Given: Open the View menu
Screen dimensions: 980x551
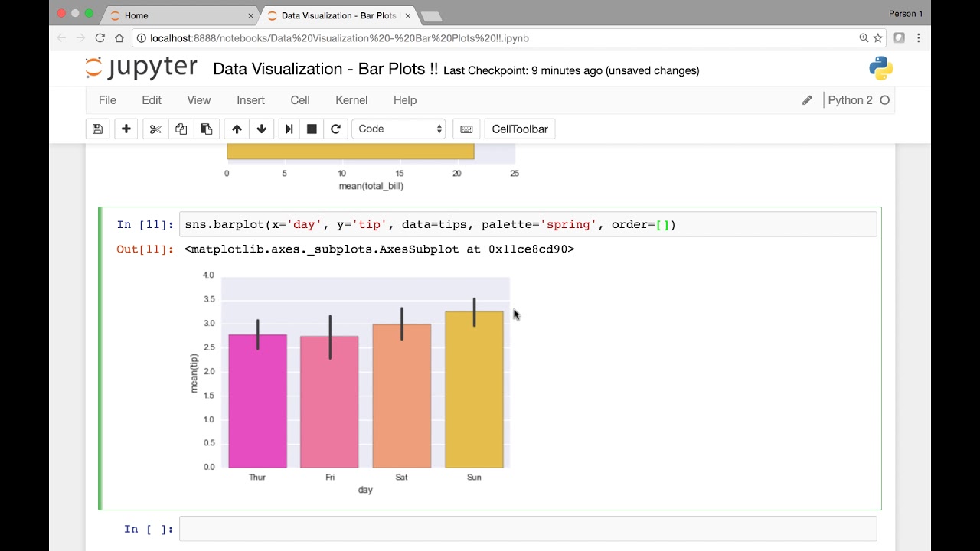Looking at the screenshot, I should (199, 100).
